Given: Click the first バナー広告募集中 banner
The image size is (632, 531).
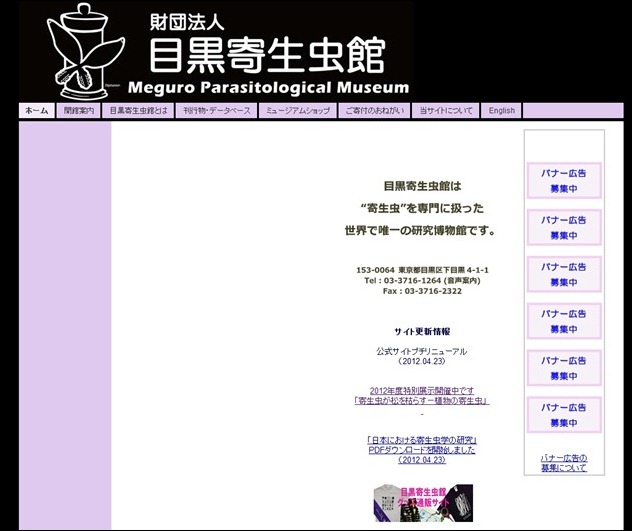Looking at the screenshot, I should click(564, 181).
